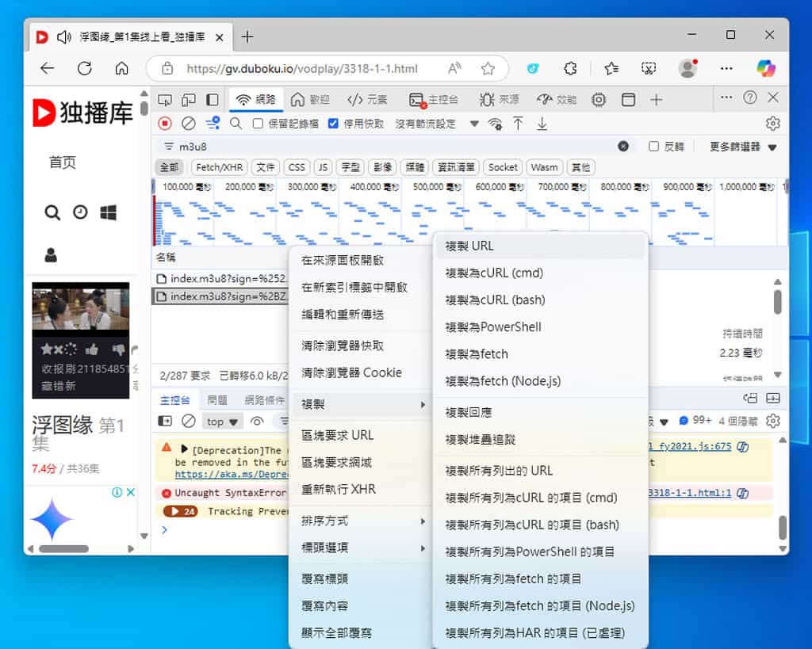Clear the m3u8 filter text

click(623, 147)
